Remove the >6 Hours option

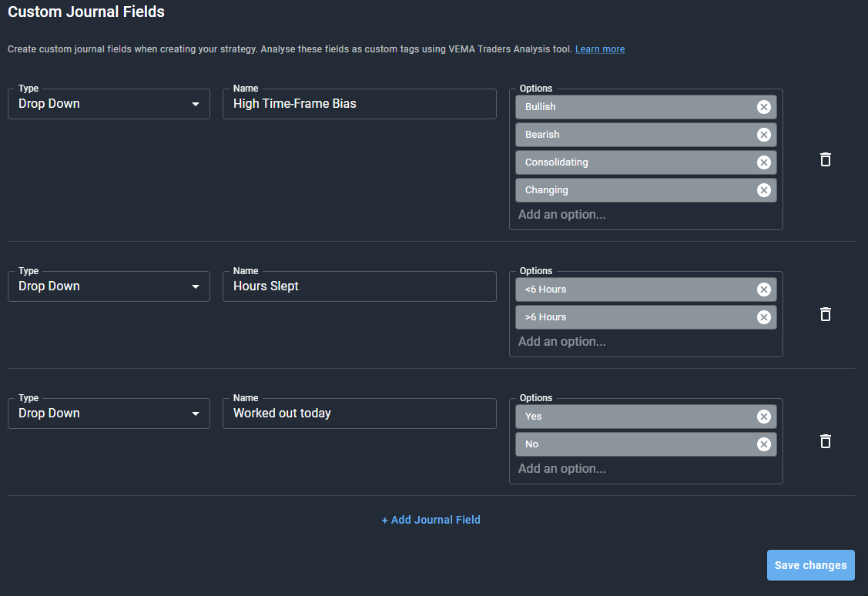coord(764,317)
